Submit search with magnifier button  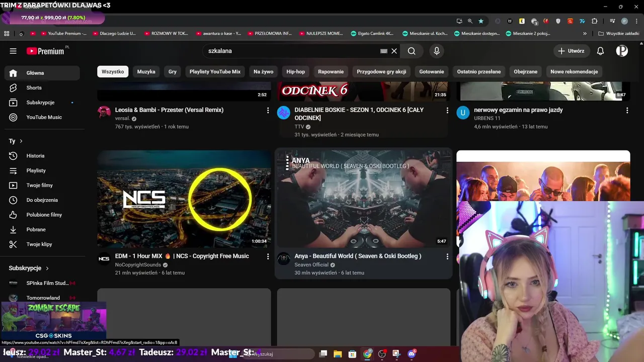[412, 51]
